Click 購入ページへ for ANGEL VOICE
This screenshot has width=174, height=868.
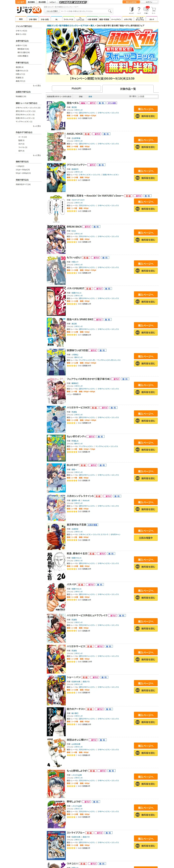[x=146, y=140]
